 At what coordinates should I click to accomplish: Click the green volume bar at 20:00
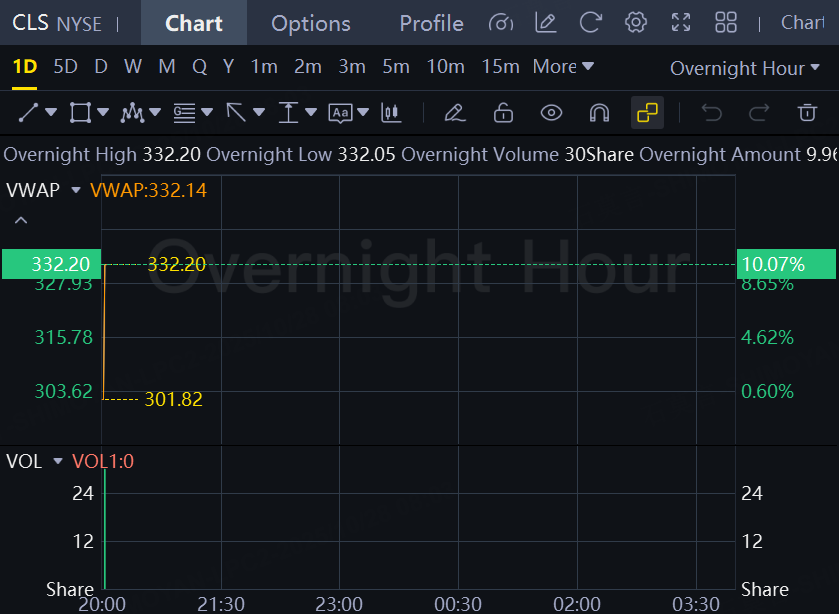tap(105, 529)
